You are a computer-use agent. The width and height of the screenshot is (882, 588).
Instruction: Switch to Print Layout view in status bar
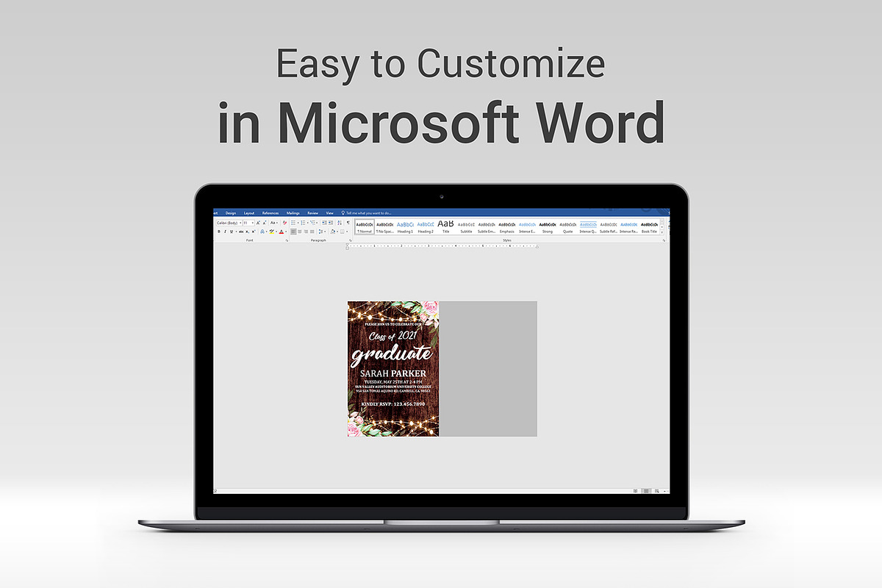pos(646,491)
